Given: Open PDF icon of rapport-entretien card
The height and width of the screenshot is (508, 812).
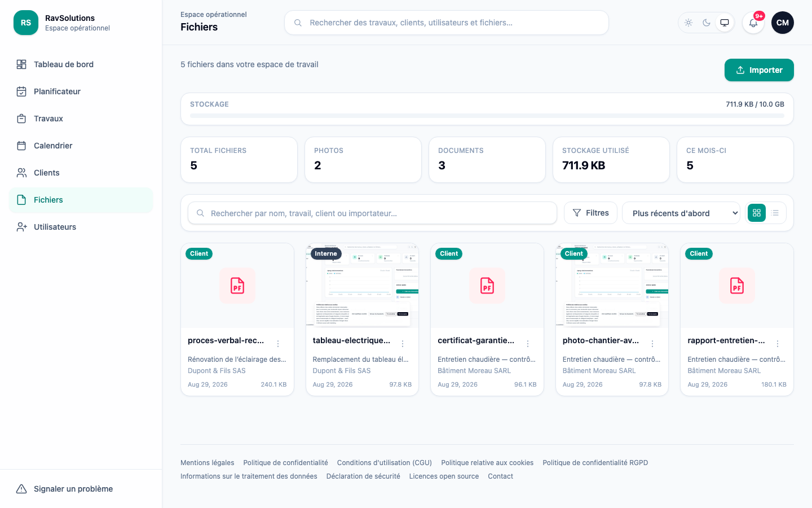Looking at the screenshot, I should (x=737, y=286).
